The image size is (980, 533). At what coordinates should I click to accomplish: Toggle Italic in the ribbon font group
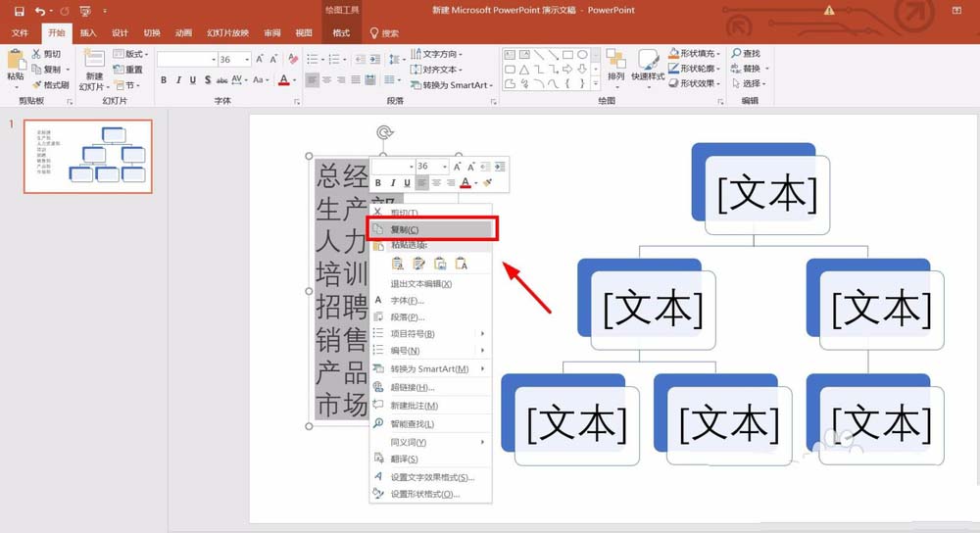178,80
